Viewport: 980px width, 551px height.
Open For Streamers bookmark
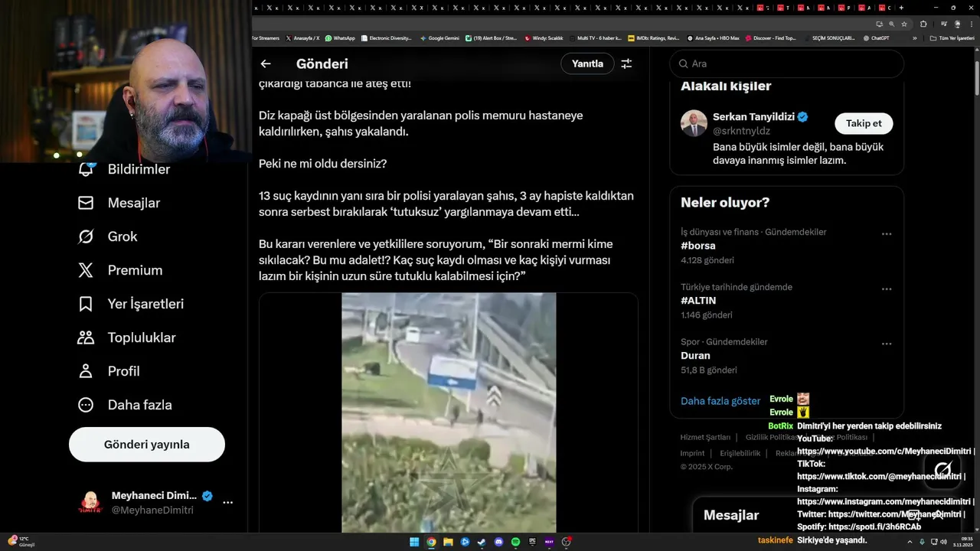pyautogui.click(x=266, y=37)
